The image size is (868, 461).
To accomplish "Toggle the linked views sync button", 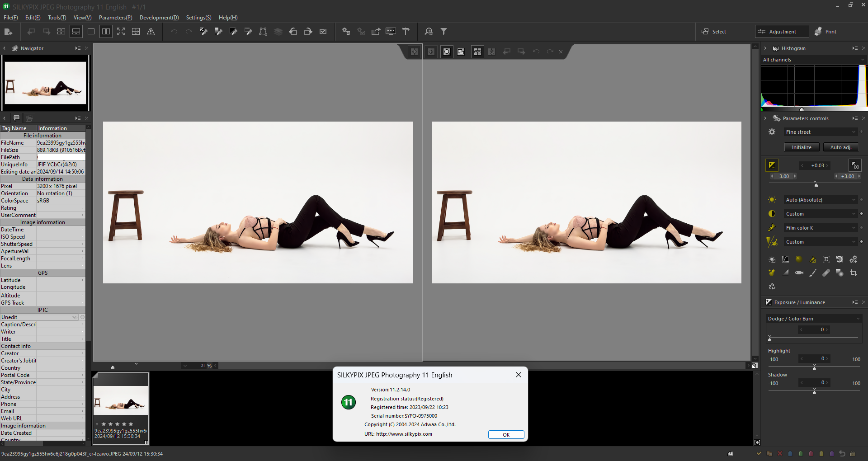I will [x=477, y=52].
